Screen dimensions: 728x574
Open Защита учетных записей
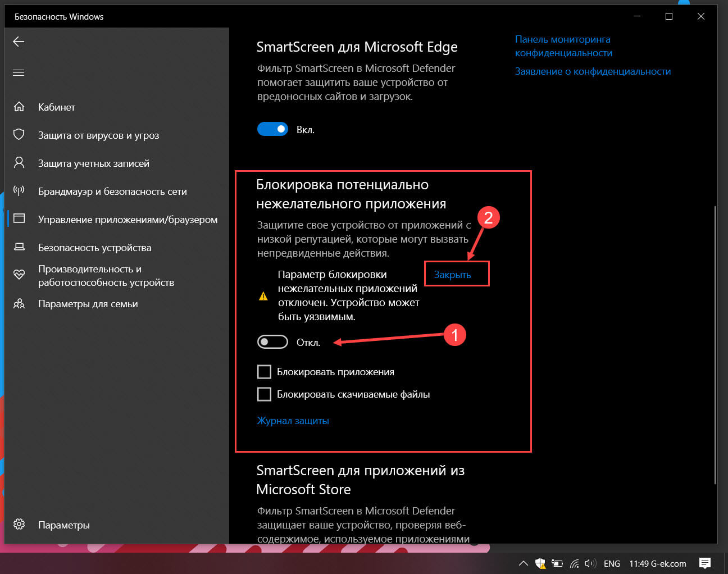tap(94, 163)
